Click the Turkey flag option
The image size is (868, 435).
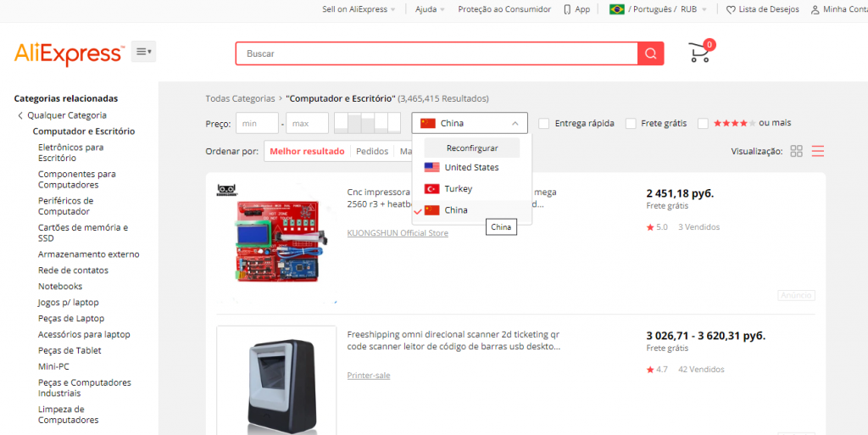pos(431,189)
